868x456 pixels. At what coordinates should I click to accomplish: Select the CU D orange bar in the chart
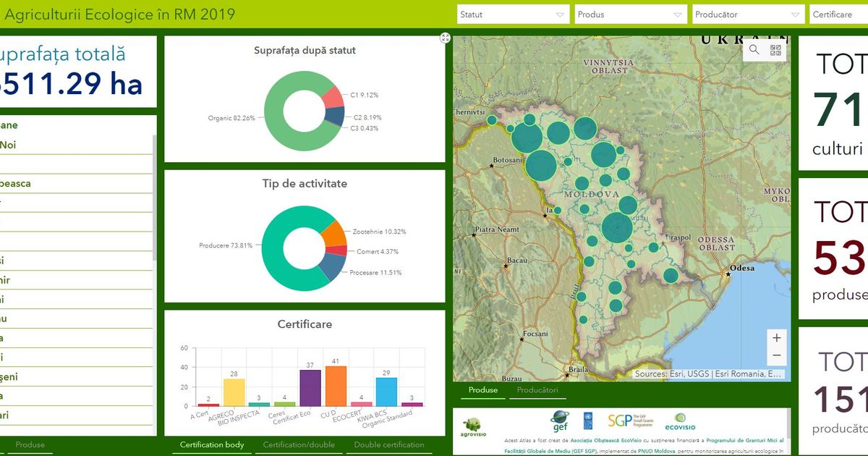click(336, 386)
